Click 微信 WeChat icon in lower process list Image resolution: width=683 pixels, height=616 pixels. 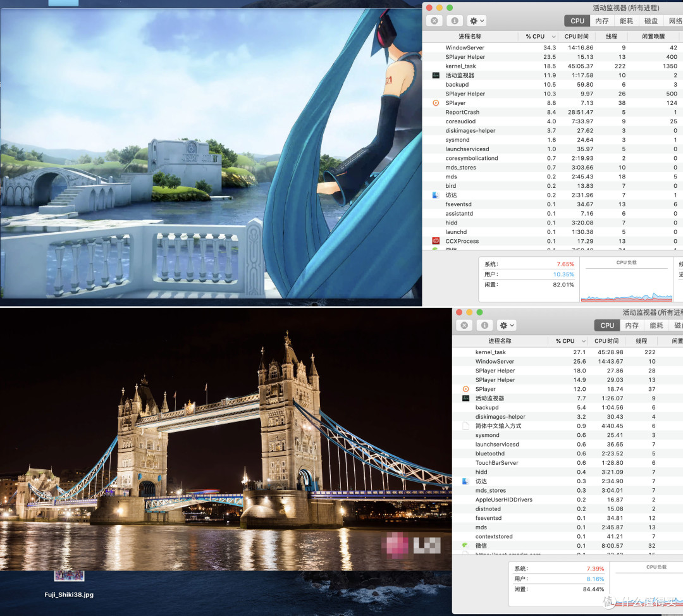pos(465,545)
